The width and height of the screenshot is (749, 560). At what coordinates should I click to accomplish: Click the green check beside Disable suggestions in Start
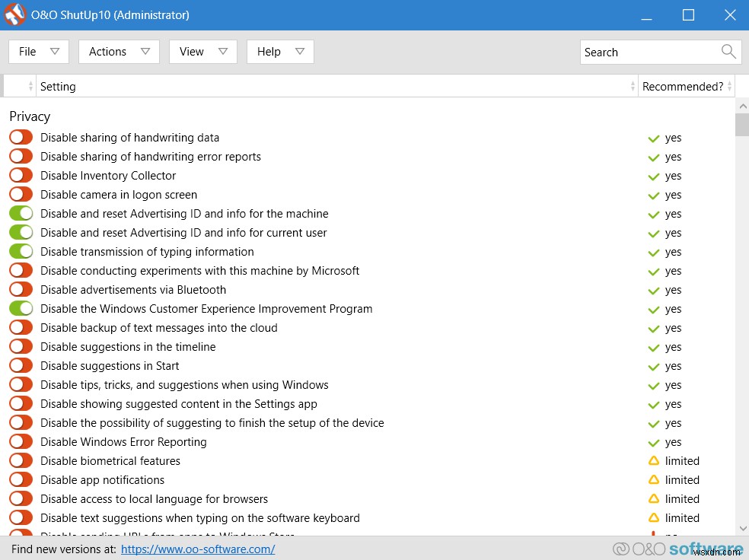click(x=653, y=366)
